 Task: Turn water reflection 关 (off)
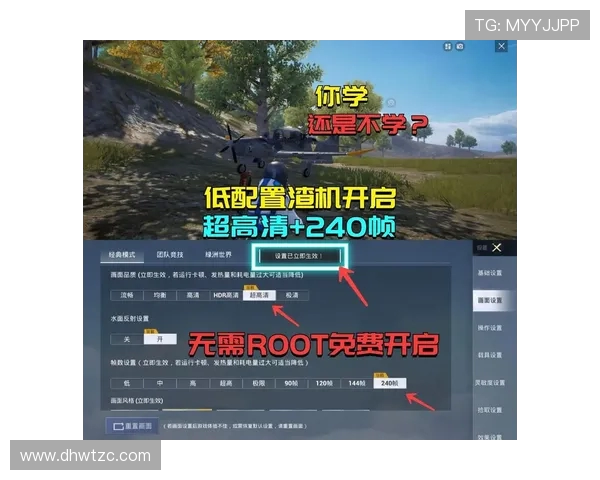127,339
